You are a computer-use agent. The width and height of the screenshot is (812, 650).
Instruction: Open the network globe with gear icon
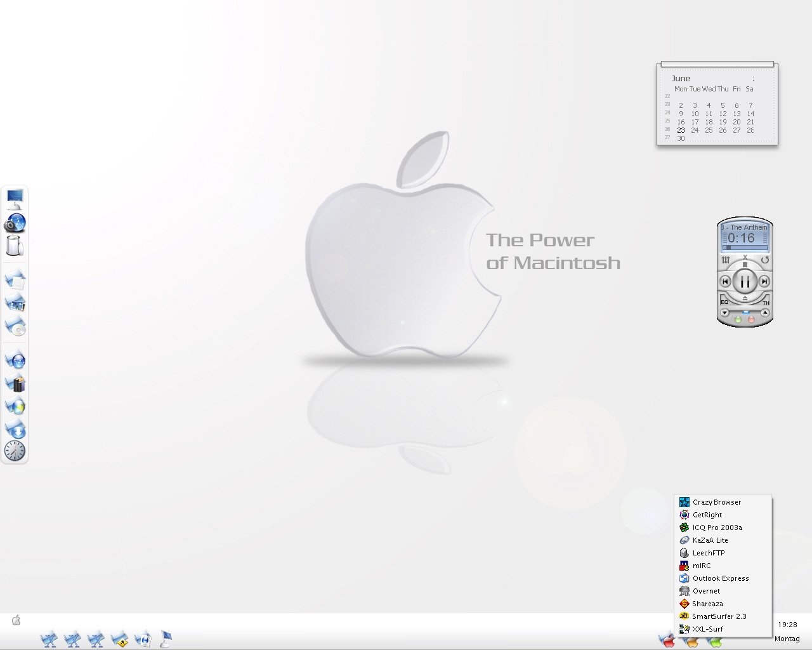click(x=15, y=223)
